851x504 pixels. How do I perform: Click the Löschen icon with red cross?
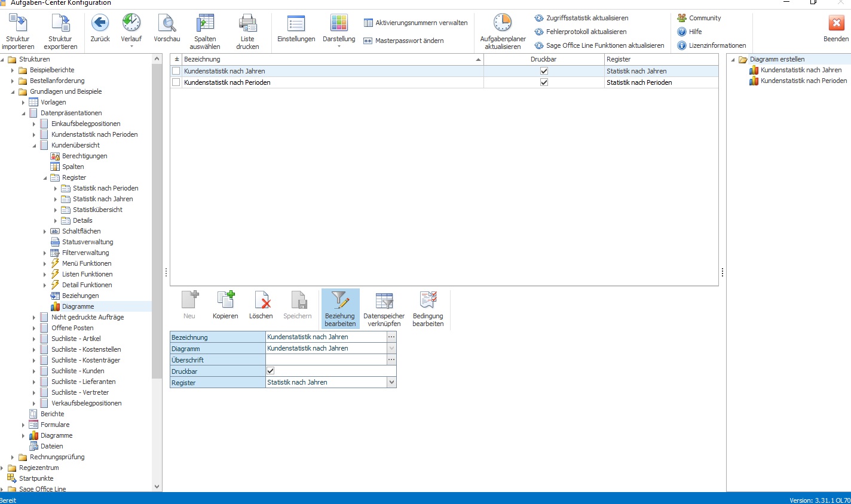point(261,300)
